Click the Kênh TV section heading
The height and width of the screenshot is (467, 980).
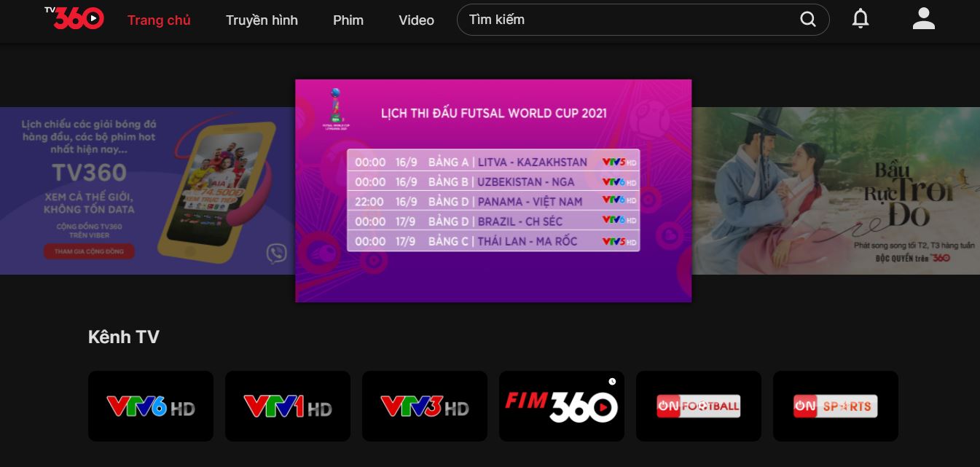click(x=124, y=337)
